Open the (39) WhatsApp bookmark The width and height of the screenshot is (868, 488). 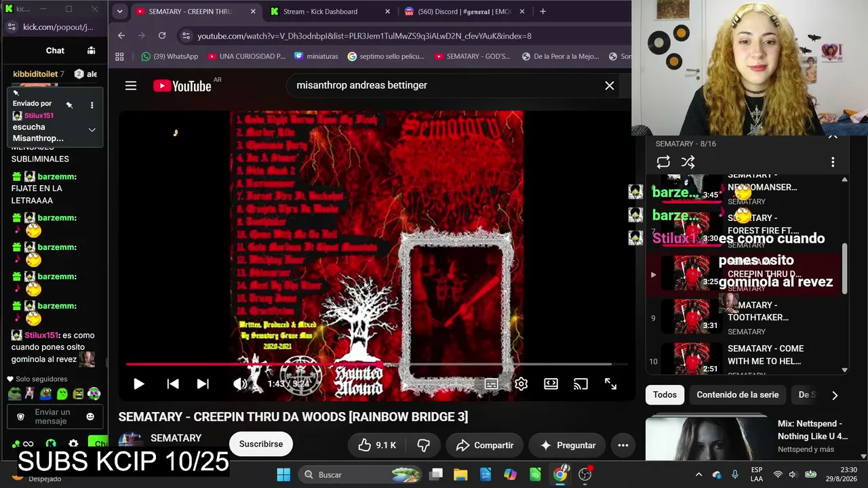(170, 57)
